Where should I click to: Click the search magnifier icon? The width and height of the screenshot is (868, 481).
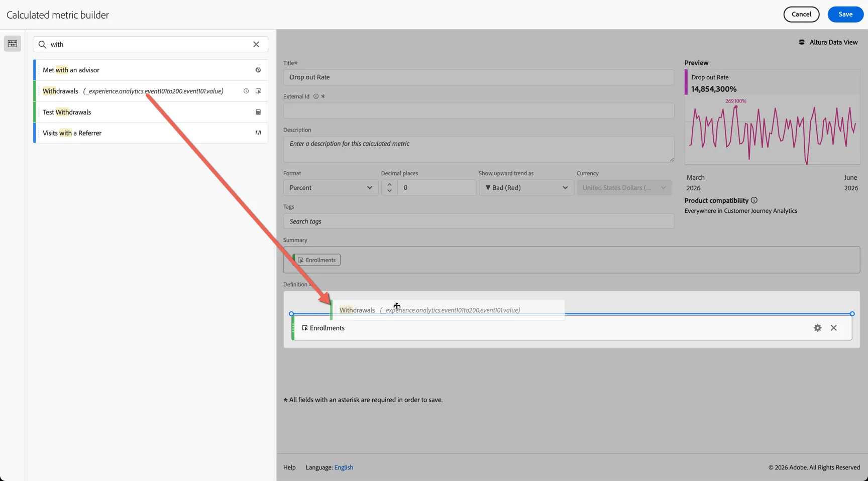42,44
